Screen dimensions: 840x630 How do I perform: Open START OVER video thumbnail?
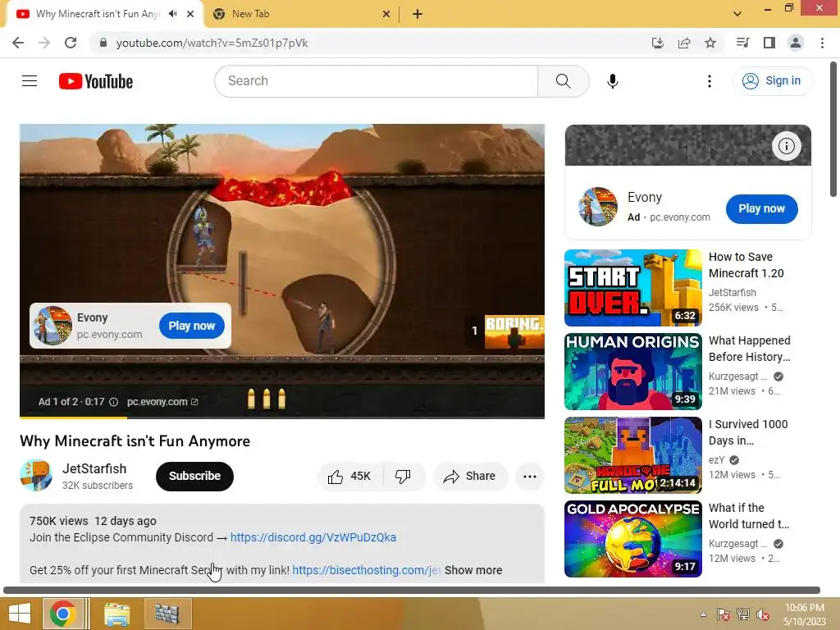point(632,288)
